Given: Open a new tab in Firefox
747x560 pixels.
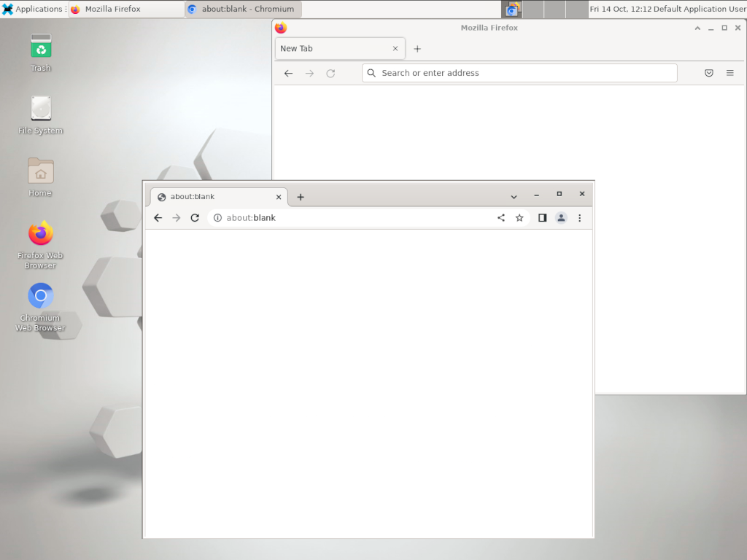Looking at the screenshot, I should [417, 49].
